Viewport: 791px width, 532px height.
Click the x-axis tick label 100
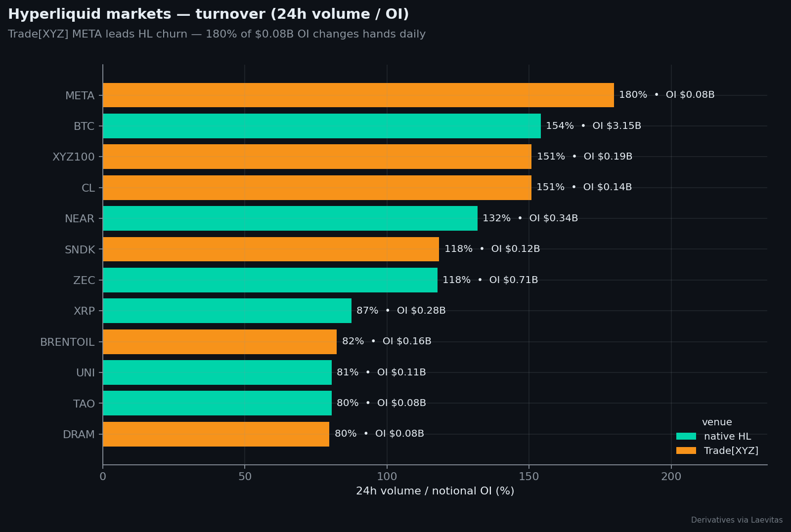(x=387, y=477)
